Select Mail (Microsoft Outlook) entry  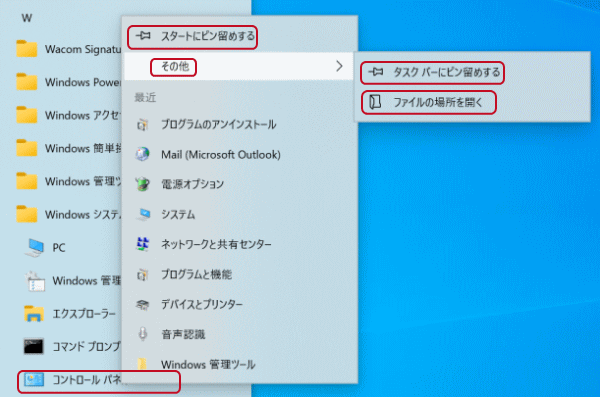240,154
